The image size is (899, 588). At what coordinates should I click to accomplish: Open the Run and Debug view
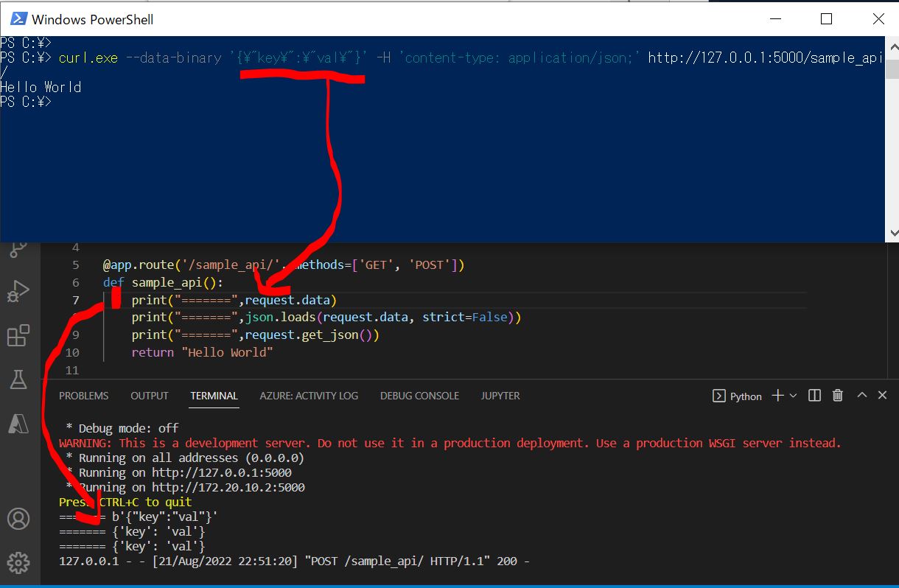[18, 292]
